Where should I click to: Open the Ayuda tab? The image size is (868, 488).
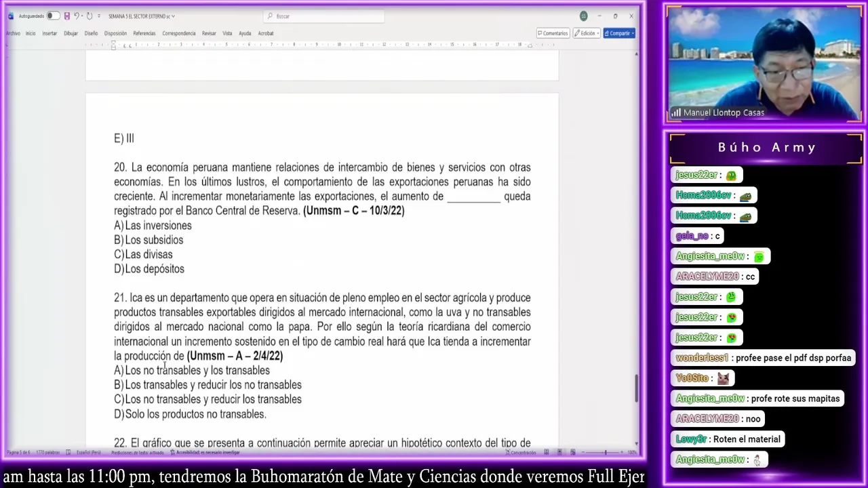[x=245, y=33]
